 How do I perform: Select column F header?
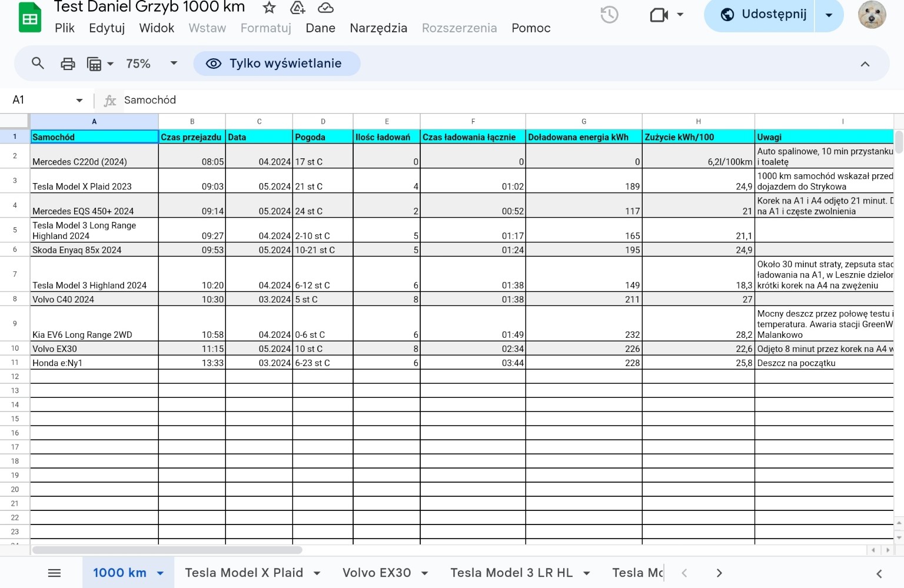tap(473, 121)
